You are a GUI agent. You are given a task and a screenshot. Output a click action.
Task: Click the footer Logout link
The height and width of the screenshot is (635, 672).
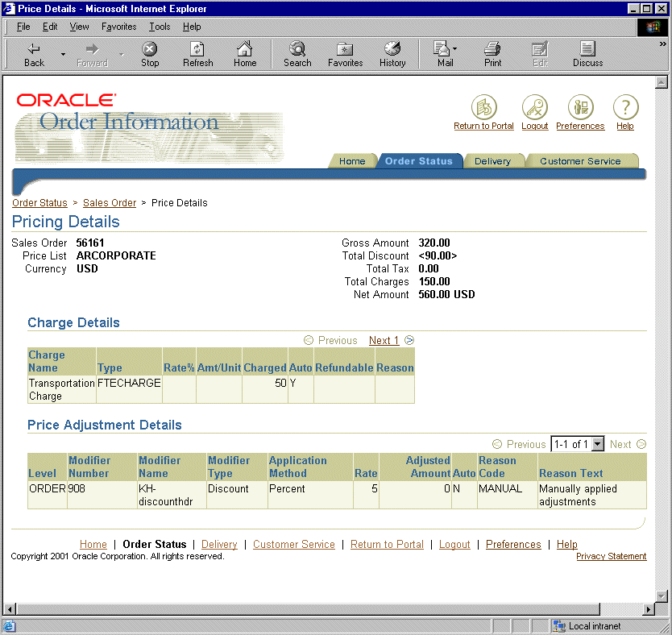tap(454, 544)
